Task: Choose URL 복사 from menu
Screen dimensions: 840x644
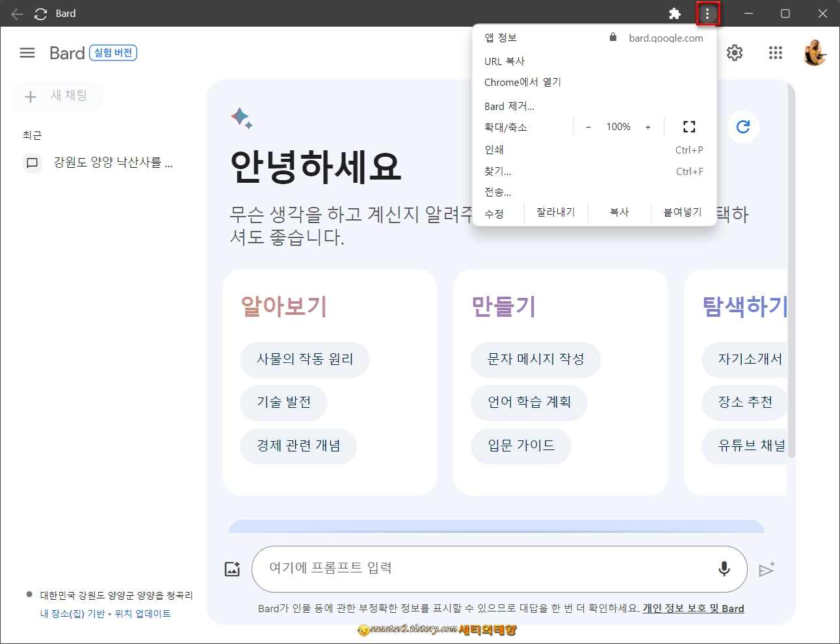Action: pyautogui.click(x=594, y=61)
